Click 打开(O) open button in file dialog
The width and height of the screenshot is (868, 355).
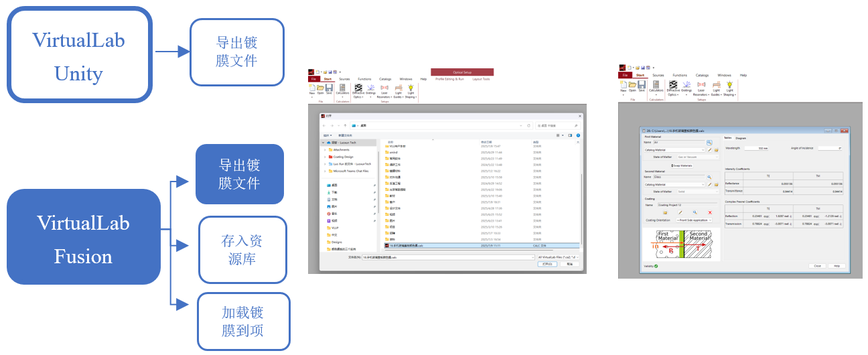click(547, 264)
